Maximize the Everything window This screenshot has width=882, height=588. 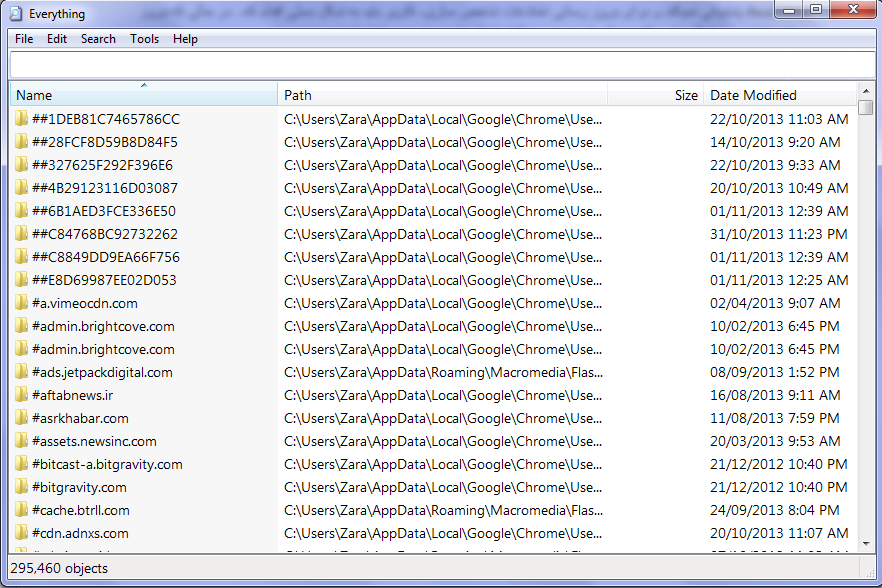tap(816, 9)
